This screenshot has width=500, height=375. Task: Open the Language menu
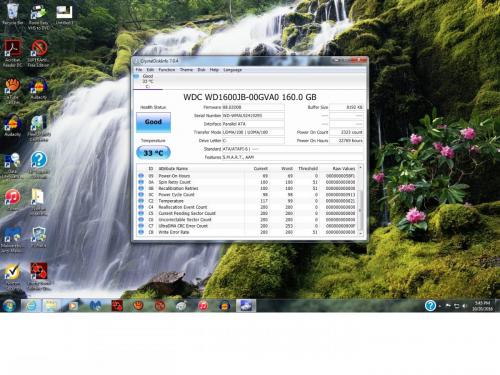(x=232, y=70)
